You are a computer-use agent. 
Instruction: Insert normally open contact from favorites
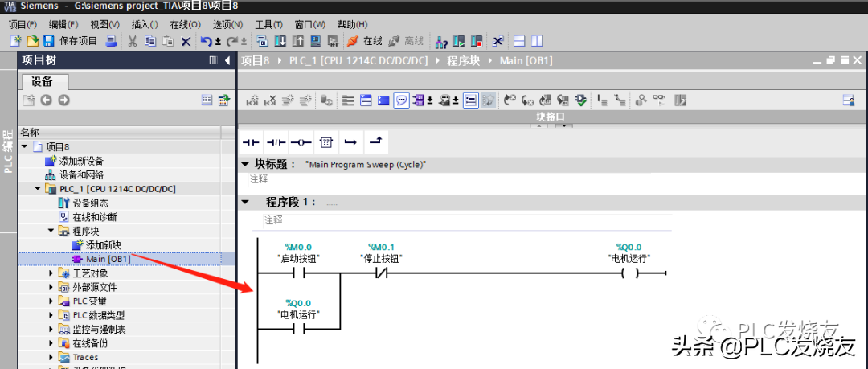(252, 143)
